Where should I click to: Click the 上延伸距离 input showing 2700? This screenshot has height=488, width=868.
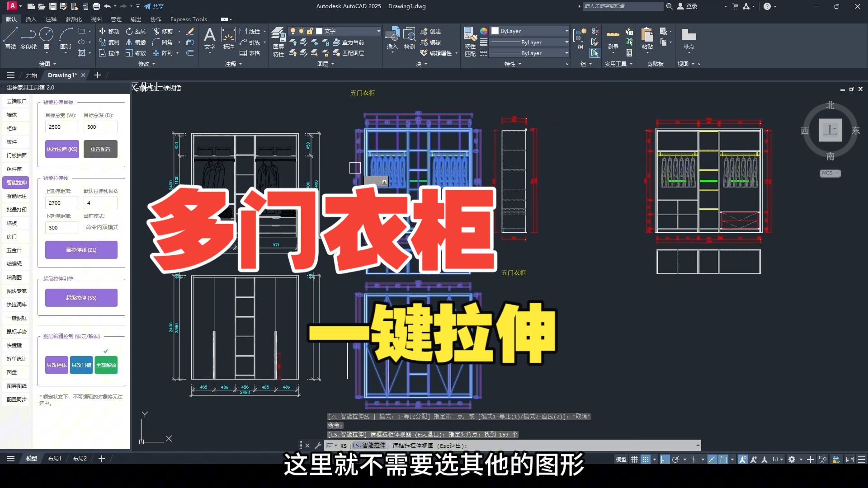pyautogui.click(x=62, y=203)
